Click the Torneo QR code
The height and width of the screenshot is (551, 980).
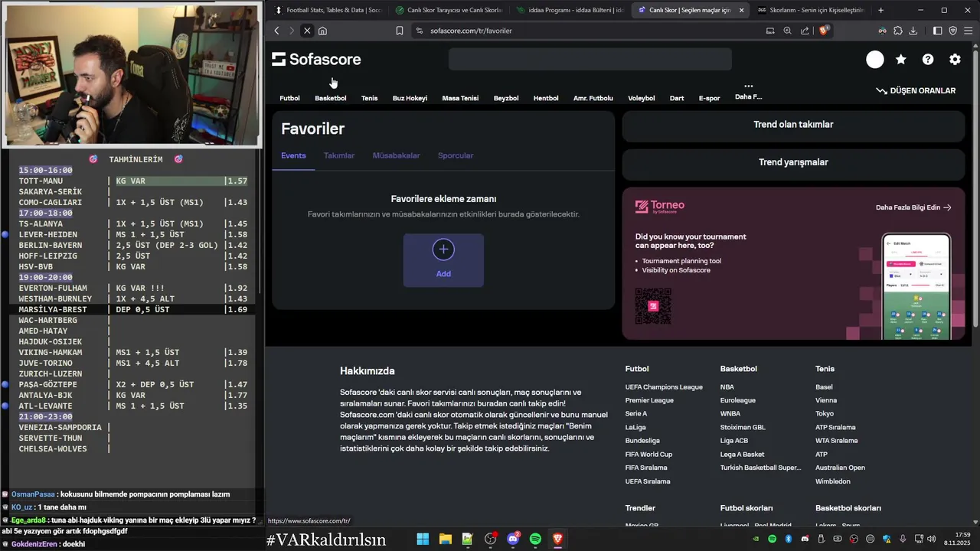pos(653,306)
